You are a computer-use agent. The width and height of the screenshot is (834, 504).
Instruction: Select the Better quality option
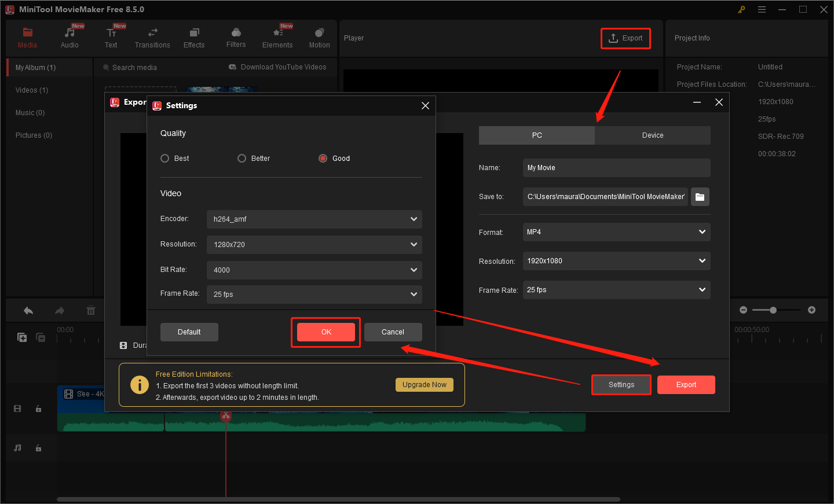point(242,159)
